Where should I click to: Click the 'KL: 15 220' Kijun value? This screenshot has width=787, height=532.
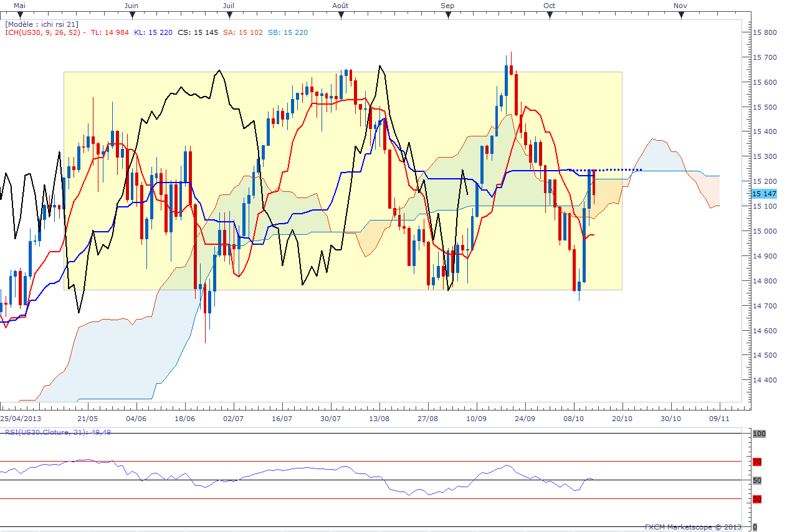tap(153, 32)
